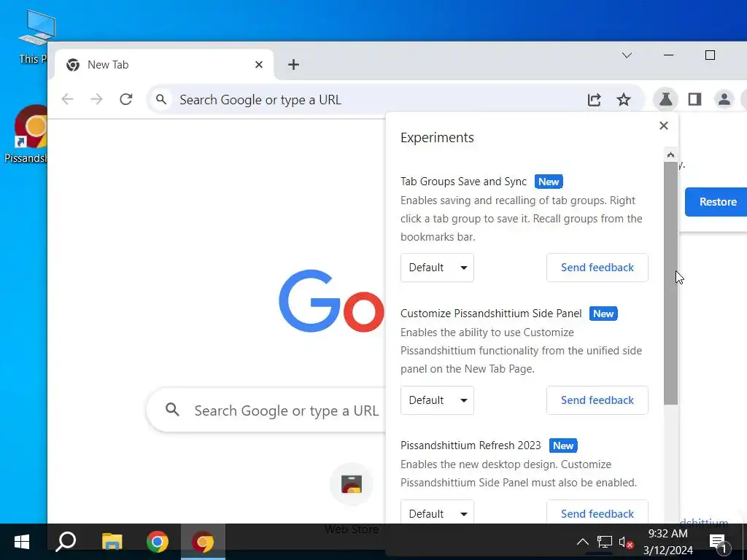747x560 pixels.
Task: Minimize the browser window
Action: coord(668,55)
